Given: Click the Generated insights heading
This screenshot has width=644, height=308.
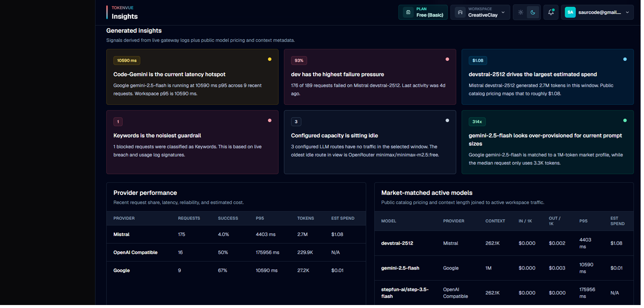Looking at the screenshot, I should [134, 31].
